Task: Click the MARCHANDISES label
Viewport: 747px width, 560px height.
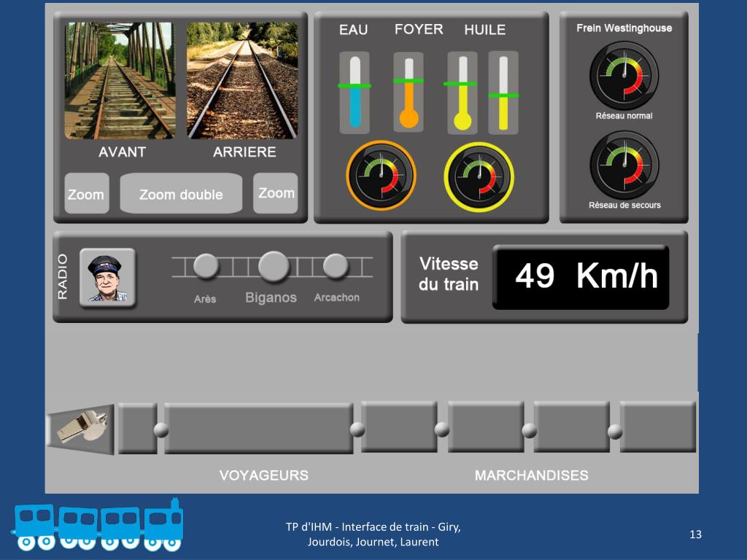Action: pos(532,475)
